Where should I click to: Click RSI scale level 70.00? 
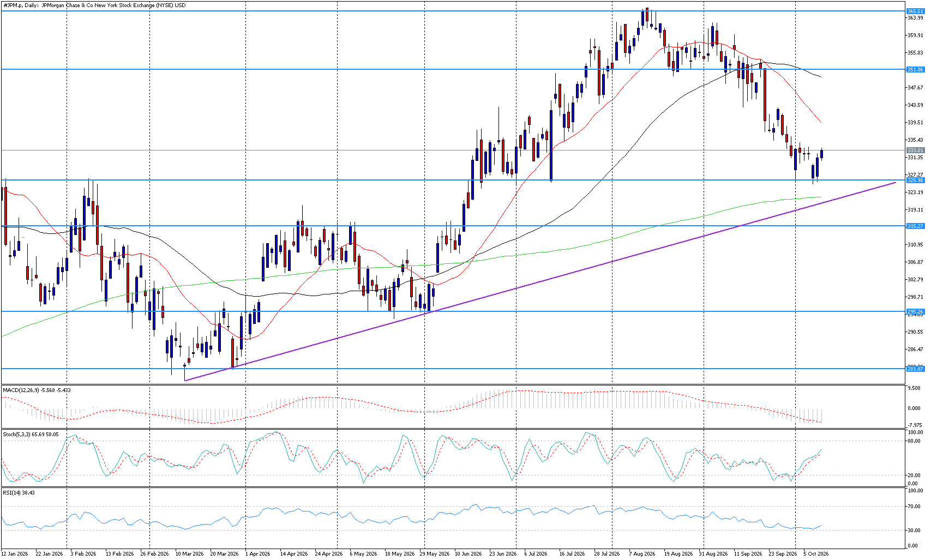tap(914, 507)
